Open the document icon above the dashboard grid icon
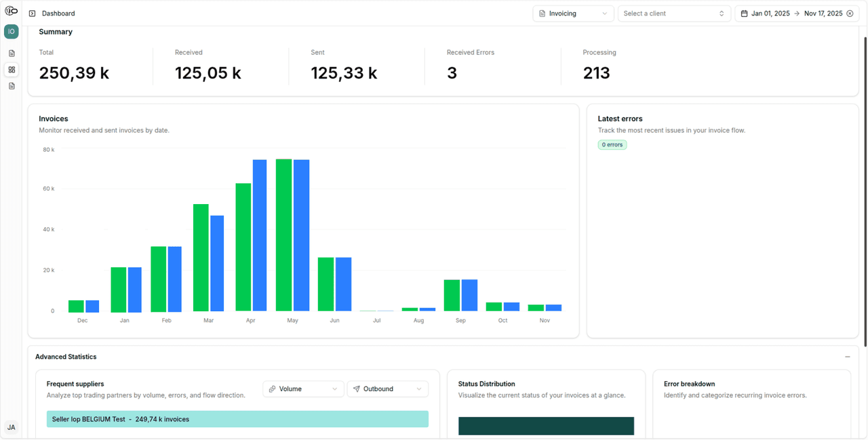868x440 pixels. [12, 53]
